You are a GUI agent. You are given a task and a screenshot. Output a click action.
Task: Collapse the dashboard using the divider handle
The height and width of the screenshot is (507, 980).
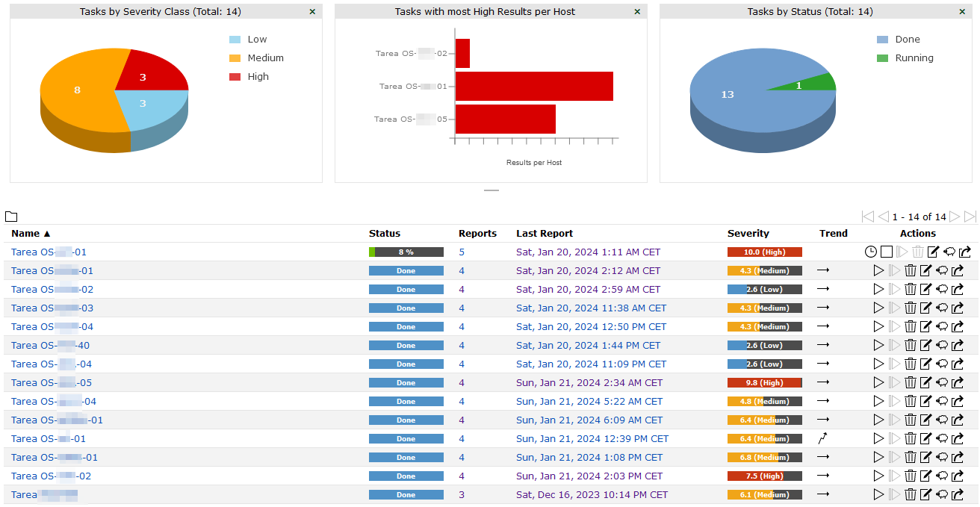click(x=491, y=191)
